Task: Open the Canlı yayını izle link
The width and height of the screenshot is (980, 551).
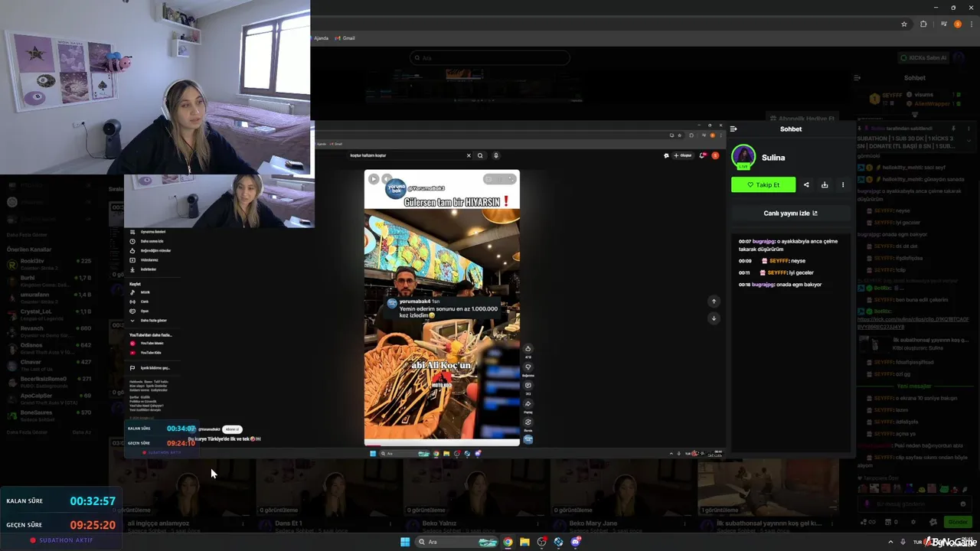Action: click(790, 214)
